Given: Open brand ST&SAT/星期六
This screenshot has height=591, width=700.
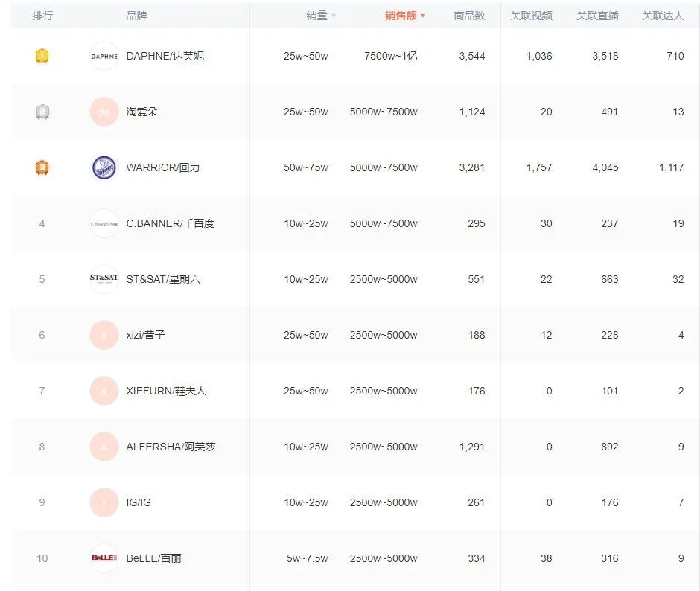Looking at the screenshot, I should 163,279.
